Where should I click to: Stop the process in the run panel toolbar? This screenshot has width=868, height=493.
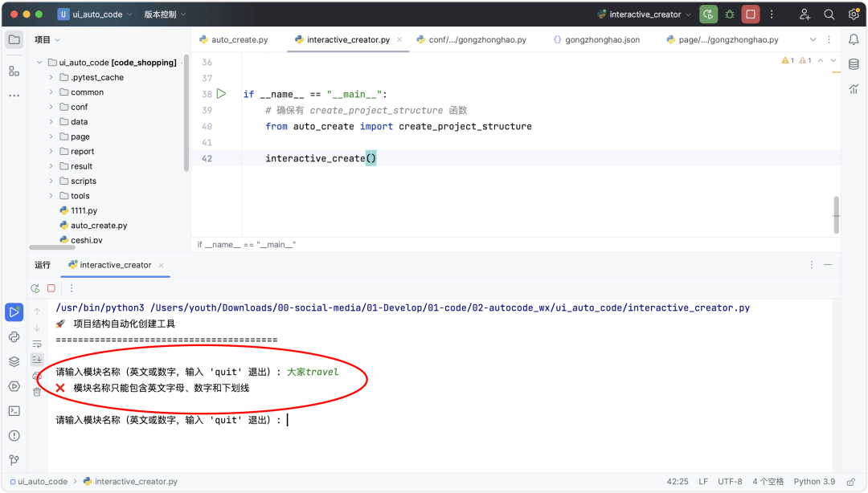pyautogui.click(x=51, y=288)
